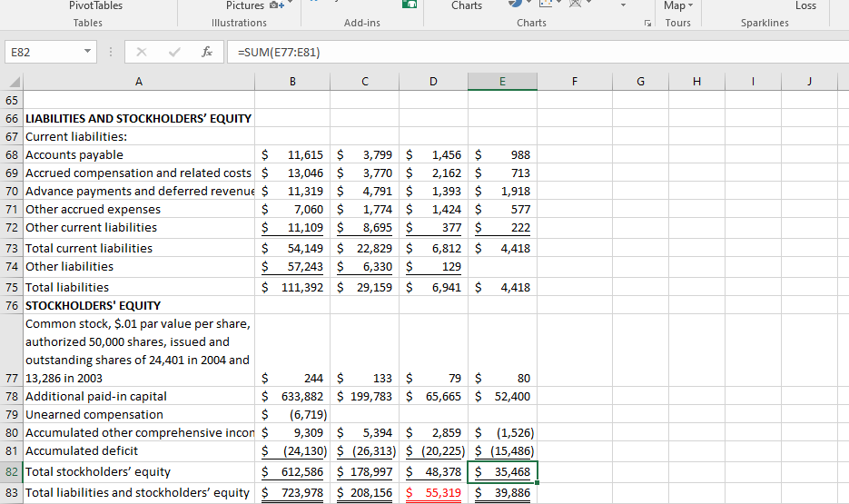This screenshot has height=504, width=849.
Task: Open the Name Box dropdown arrow
Action: click(x=87, y=52)
